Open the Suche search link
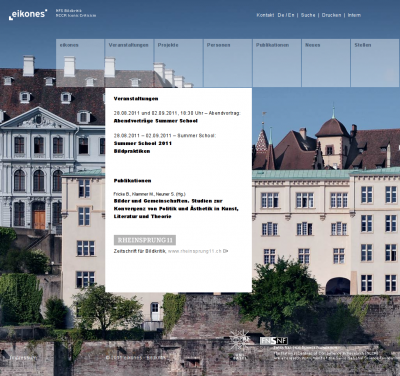This screenshot has height=376, width=400. click(308, 15)
